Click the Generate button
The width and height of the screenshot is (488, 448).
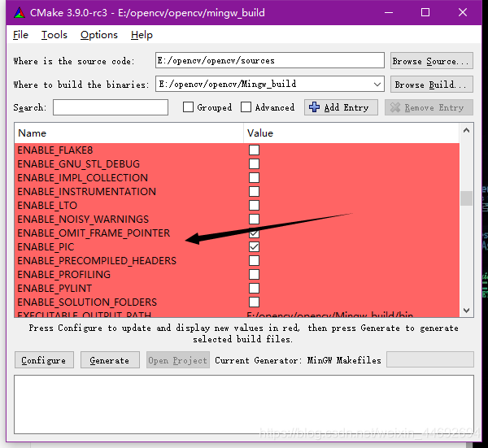[110, 360]
